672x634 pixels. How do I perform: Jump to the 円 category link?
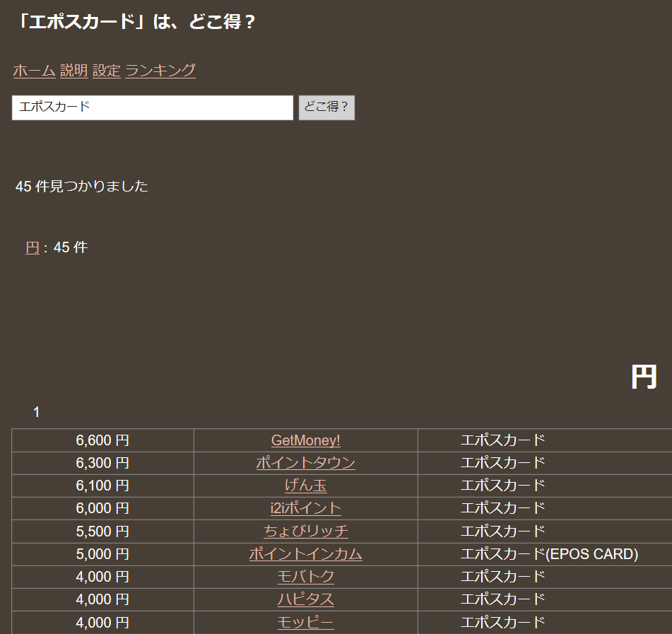(x=33, y=247)
